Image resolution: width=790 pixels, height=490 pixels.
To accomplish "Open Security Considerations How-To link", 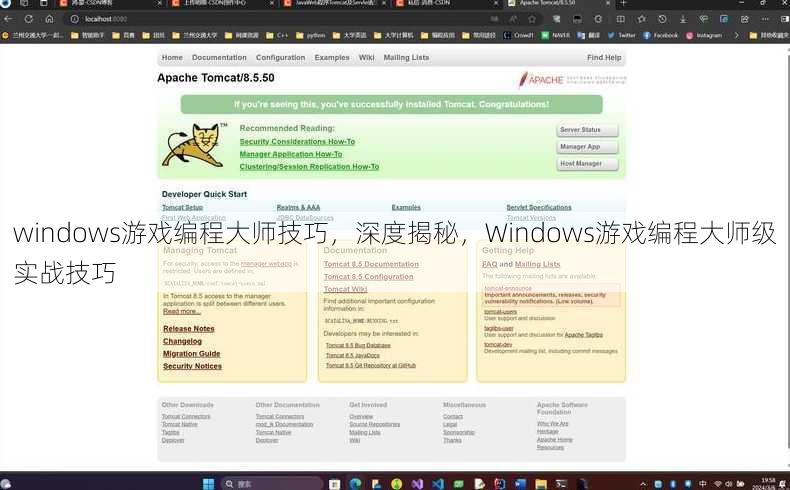I will [x=297, y=142].
